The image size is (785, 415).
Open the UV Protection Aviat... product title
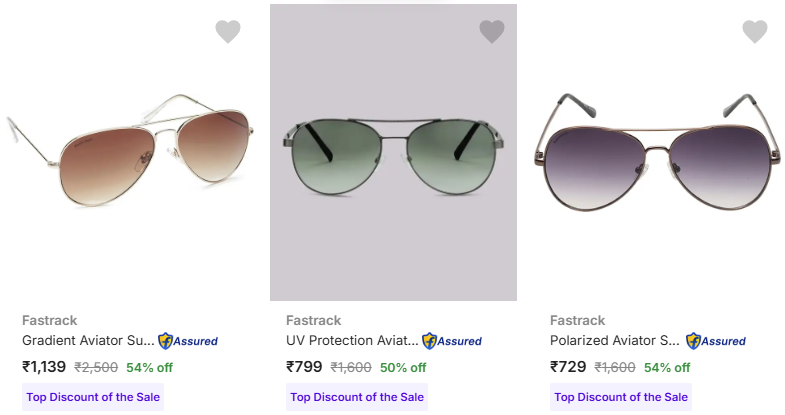[352, 341]
